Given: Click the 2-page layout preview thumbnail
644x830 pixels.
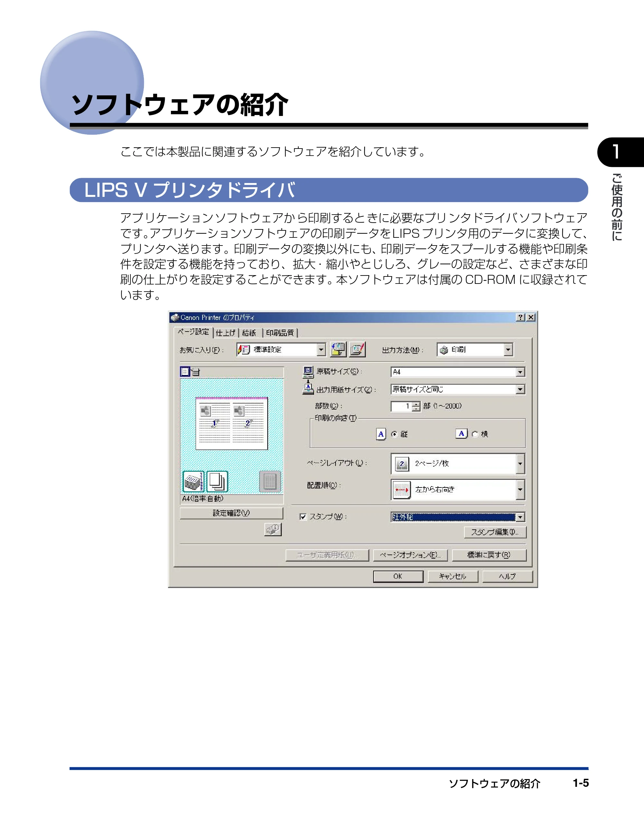Looking at the screenshot, I should pyautogui.click(x=232, y=423).
